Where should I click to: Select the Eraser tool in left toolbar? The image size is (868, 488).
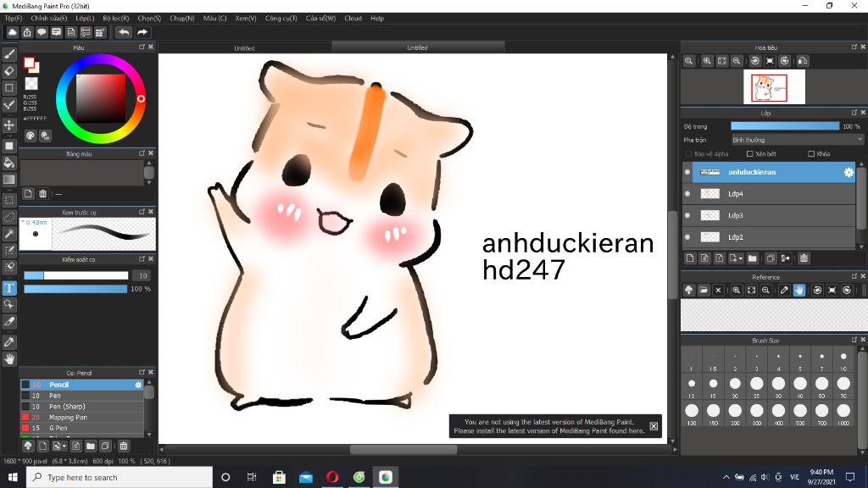(9, 71)
